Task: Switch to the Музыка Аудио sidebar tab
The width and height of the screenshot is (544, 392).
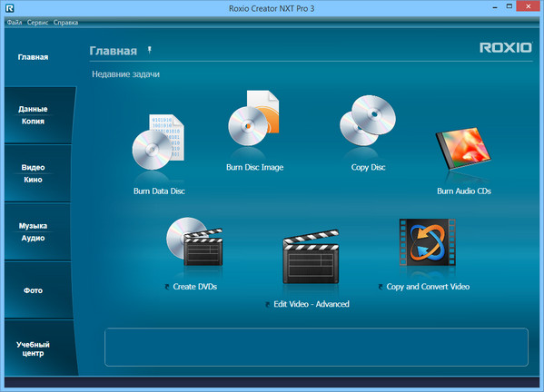Action: tap(38, 232)
